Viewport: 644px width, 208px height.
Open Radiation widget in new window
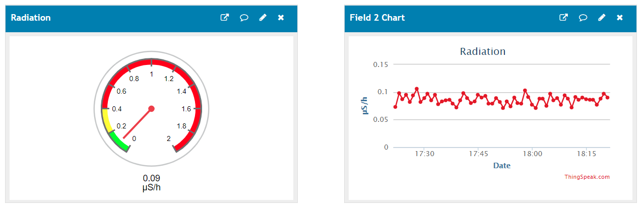(225, 18)
